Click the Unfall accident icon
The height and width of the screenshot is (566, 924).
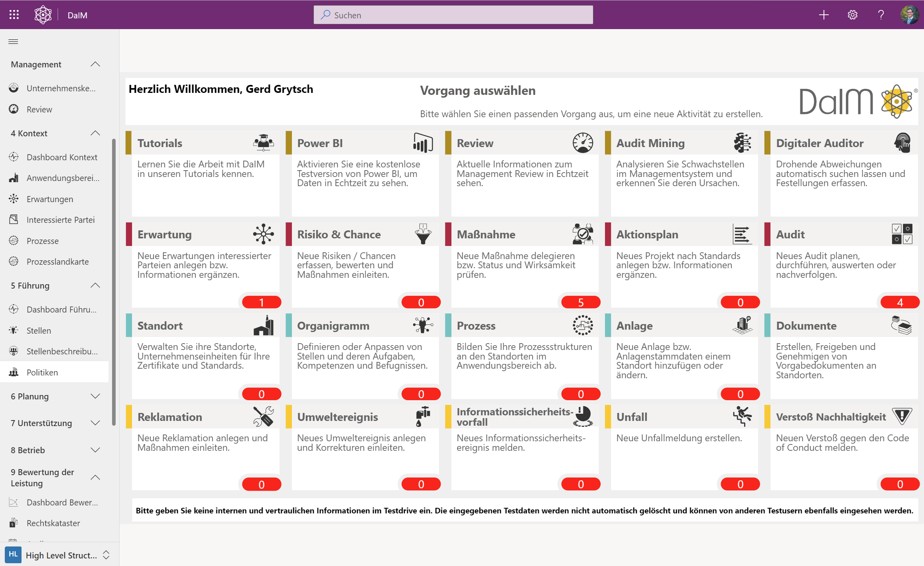(743, 416)
